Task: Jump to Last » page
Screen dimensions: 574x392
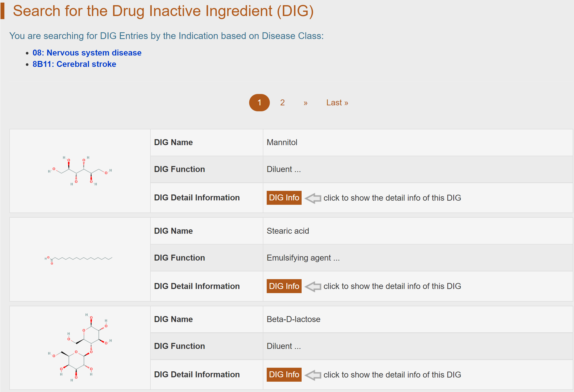Action: [x=337, y=103]
